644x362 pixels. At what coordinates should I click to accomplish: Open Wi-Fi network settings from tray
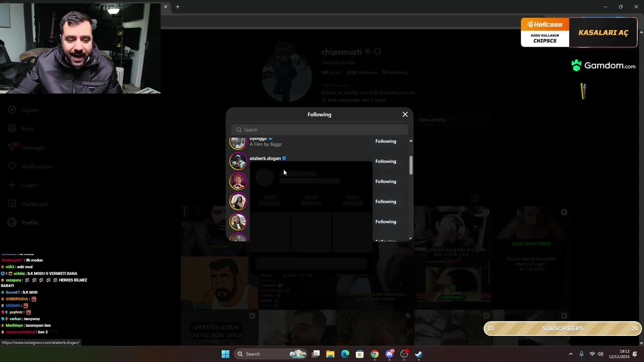point(592,354)
